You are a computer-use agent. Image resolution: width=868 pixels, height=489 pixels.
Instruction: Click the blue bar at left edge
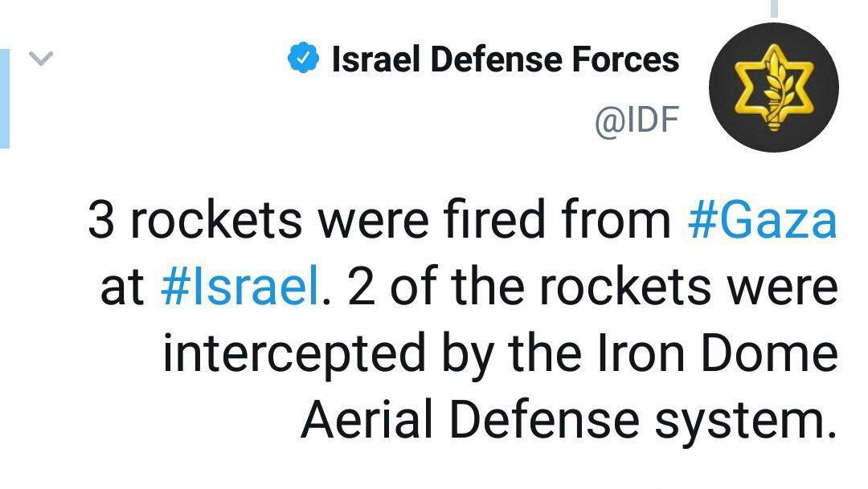(5, 98)
